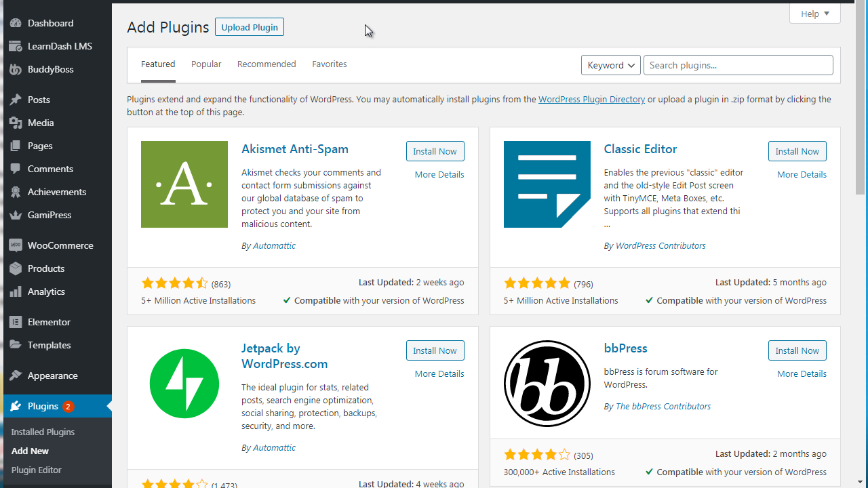Screen dimensions: 868x488
Task: Click the Dashboard icon in sidebar
Action: pos(16,23)
